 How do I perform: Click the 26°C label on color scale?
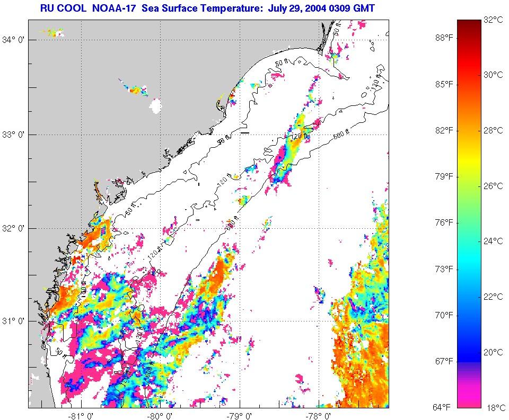(493, 186)
